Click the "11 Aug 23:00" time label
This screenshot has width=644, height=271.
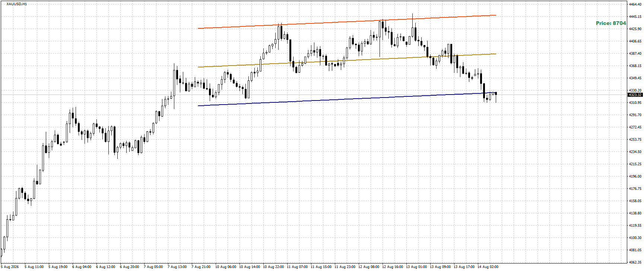(345, 267)
